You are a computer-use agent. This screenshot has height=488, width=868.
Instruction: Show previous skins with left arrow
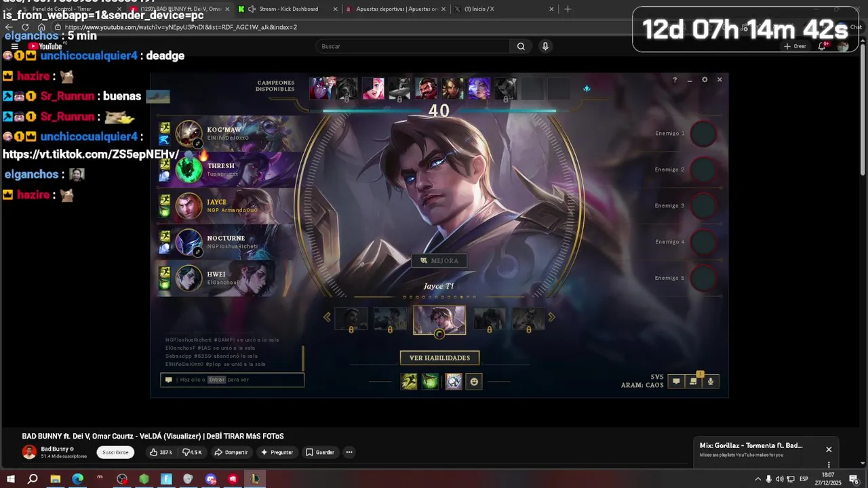(x=327, y=317)
